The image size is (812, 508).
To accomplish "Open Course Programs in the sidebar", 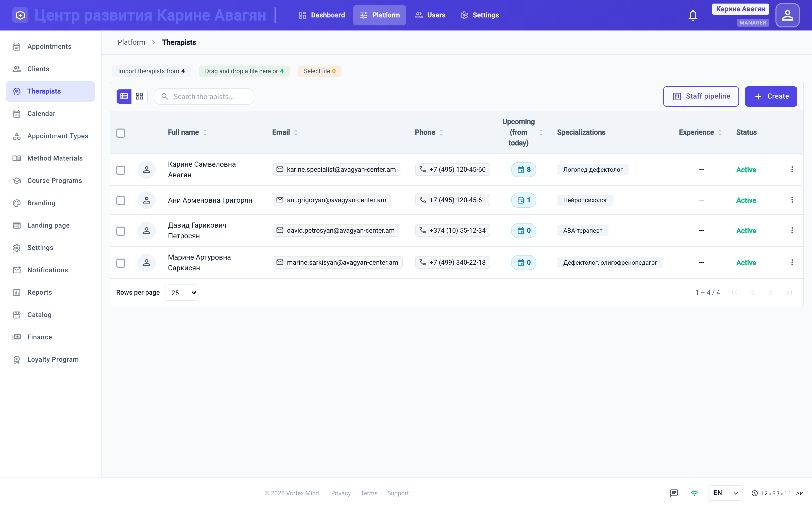I will click(50, 181).
